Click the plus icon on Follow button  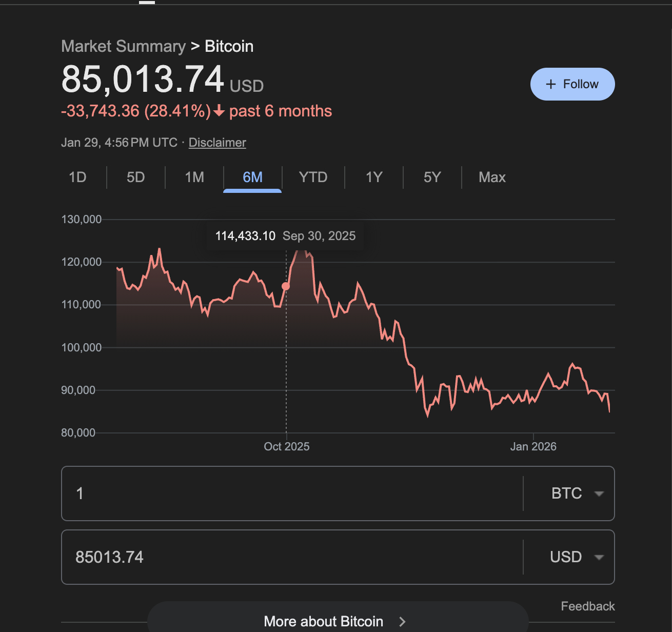click(551, 84)
